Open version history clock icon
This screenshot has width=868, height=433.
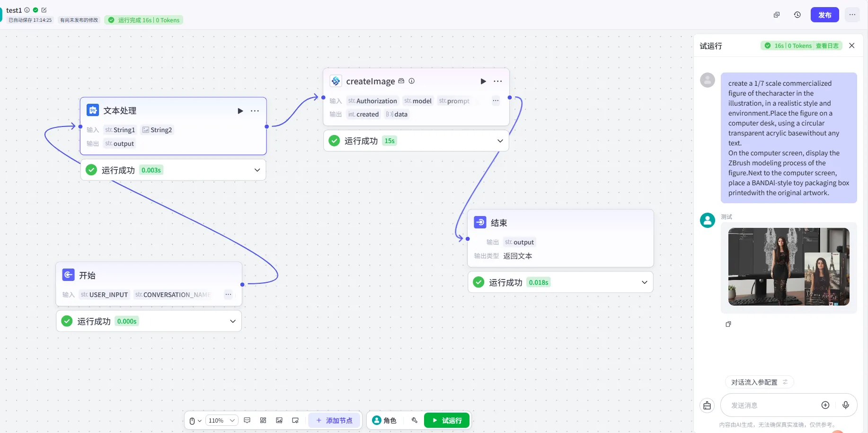point(797,15)
